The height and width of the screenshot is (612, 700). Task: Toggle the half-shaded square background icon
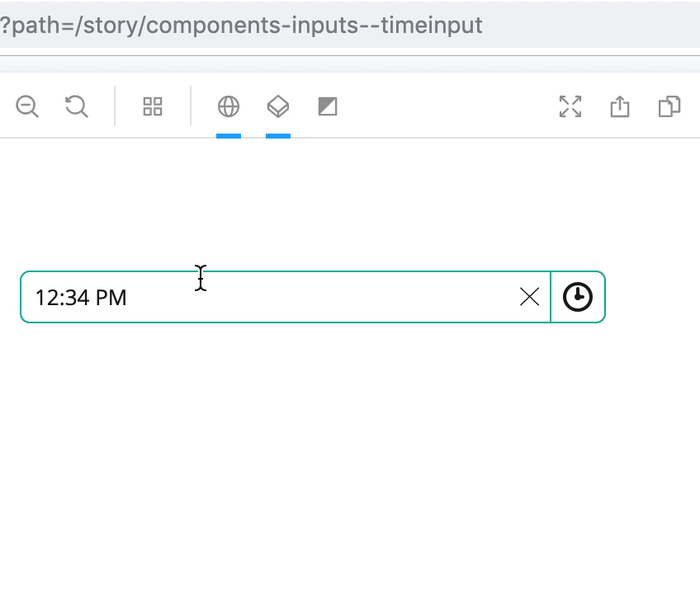click(x=328, y=106)
